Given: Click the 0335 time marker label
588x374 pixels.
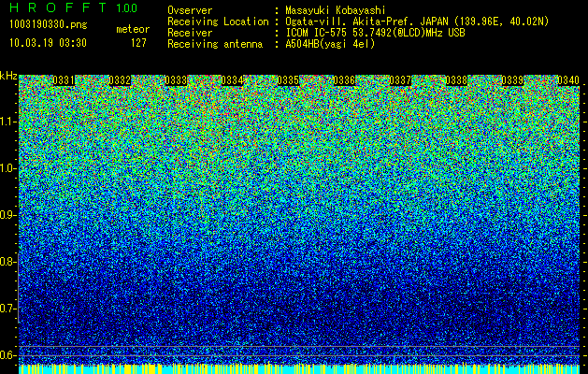Looking at the screenshot, I should pos(288,80).
